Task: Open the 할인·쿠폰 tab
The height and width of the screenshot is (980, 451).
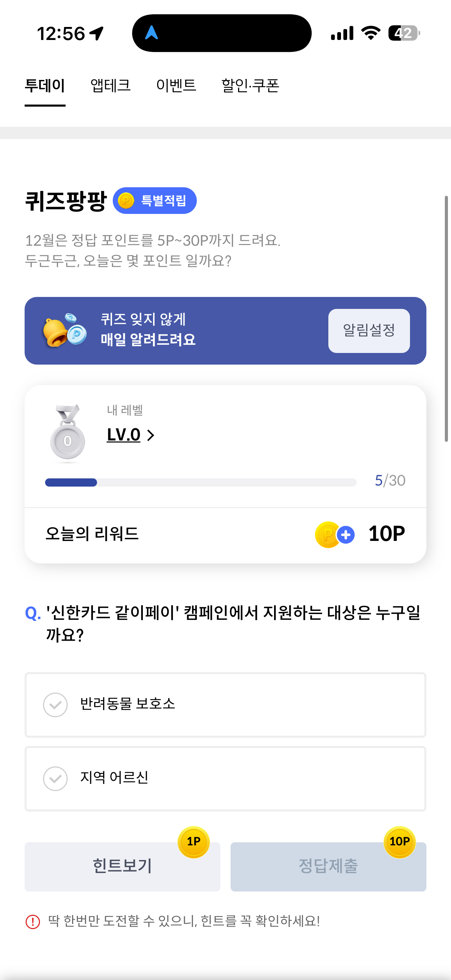Action: [x=250, y=85]
